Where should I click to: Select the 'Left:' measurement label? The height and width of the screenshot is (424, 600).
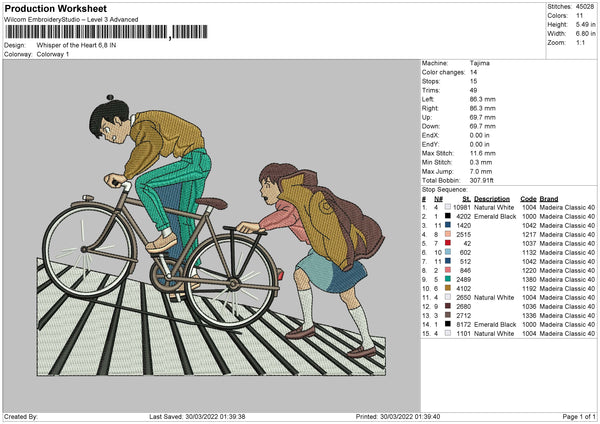coord(428,99)
